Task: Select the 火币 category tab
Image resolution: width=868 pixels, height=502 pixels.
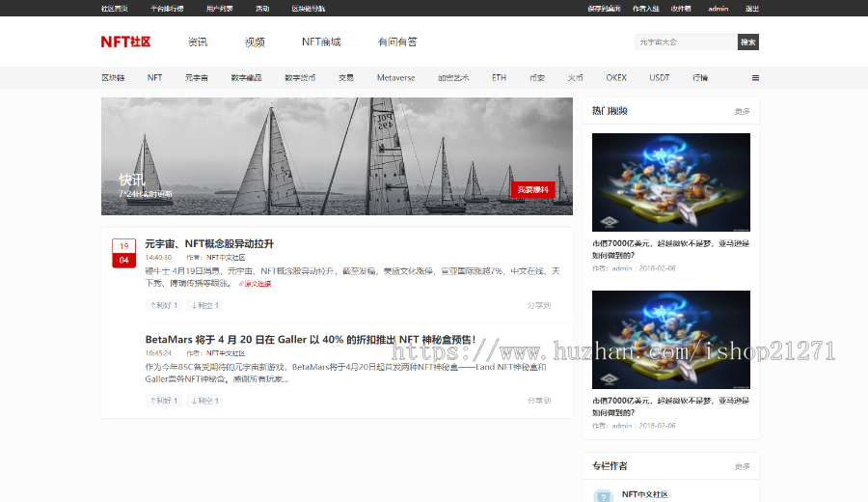Action: 575,77
